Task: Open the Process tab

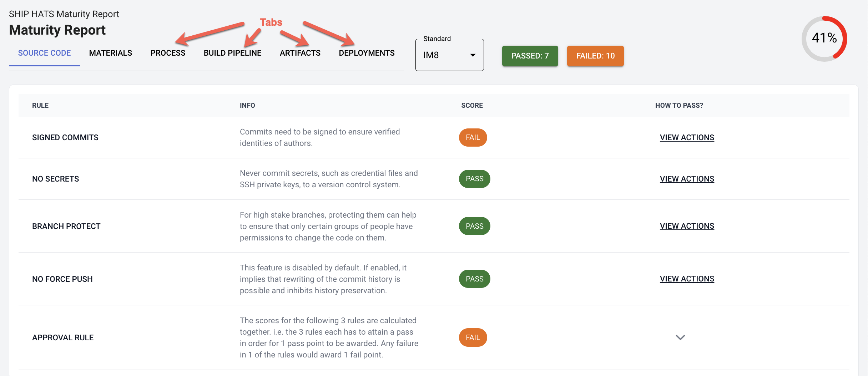Action: [168, 53]
